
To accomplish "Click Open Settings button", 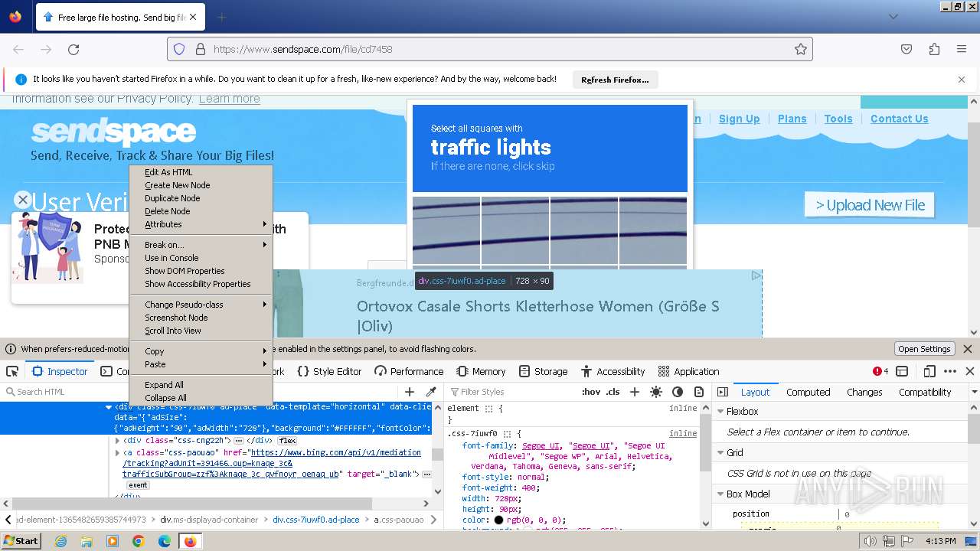I will click(x=924, y=349).
